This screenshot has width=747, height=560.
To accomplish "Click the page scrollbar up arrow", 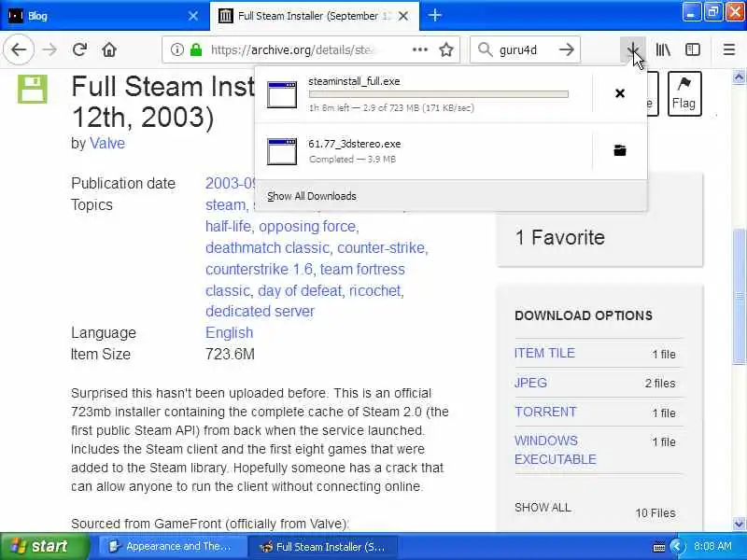I will coord(739,77).
